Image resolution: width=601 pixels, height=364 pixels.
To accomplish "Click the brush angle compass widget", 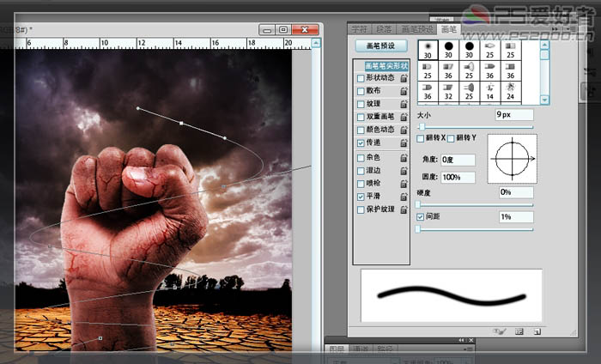I will pos(512,158).
